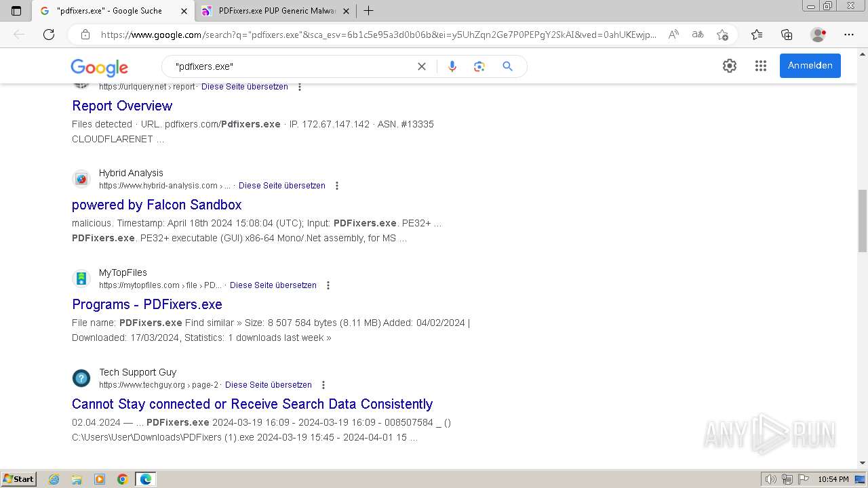The image size is (868, 488).
Task: Click the browser Refresh button
Action: [49, 35]
